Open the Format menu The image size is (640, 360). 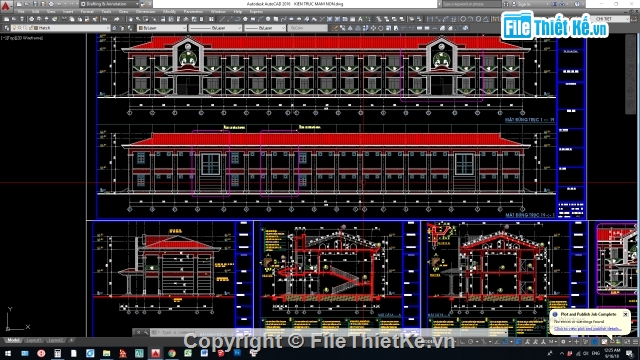(x=87, y=11)
